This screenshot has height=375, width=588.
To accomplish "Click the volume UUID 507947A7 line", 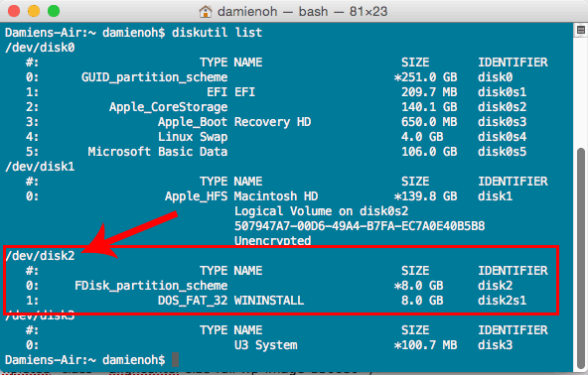I will 360,226.
